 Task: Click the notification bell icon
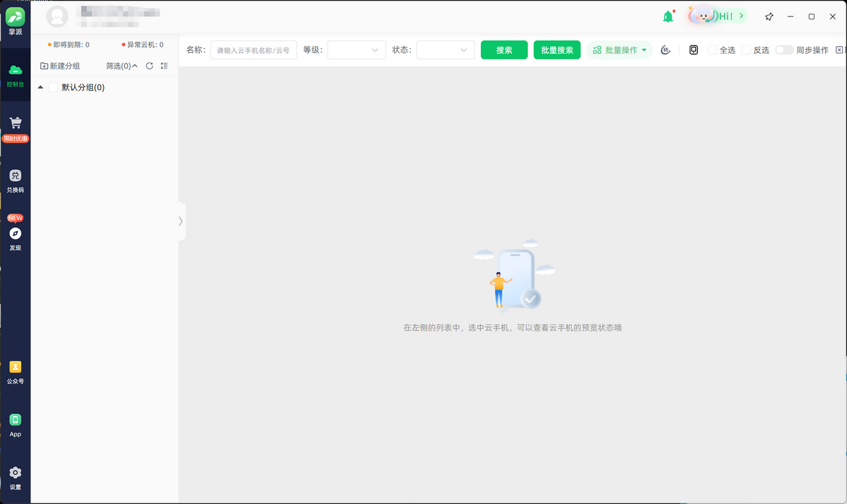(668, 16)
